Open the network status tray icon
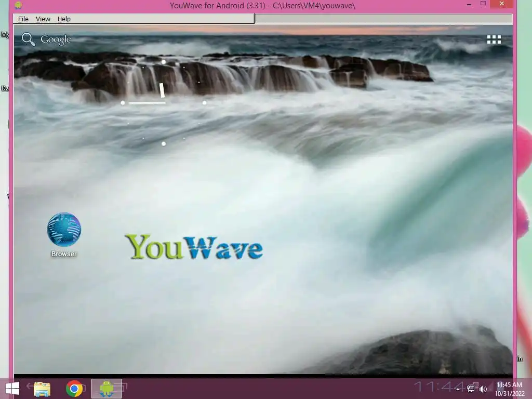 click(471, 389)
